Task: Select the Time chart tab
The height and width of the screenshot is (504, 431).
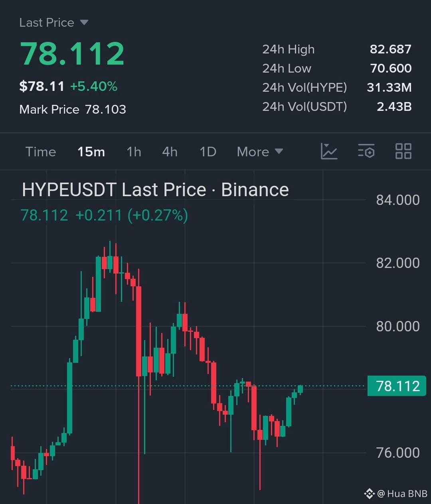Action: point(41,152)
